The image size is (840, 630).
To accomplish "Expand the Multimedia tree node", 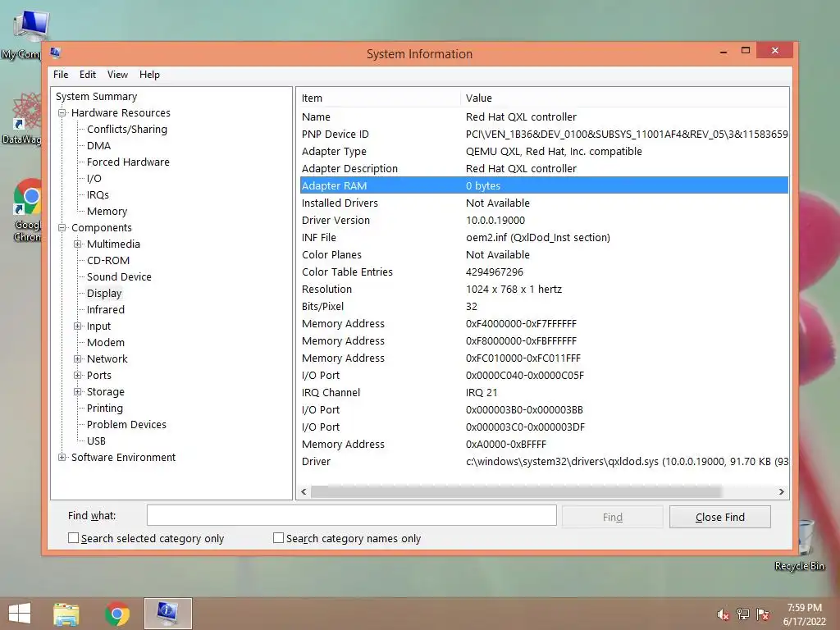I will [78, 244].
